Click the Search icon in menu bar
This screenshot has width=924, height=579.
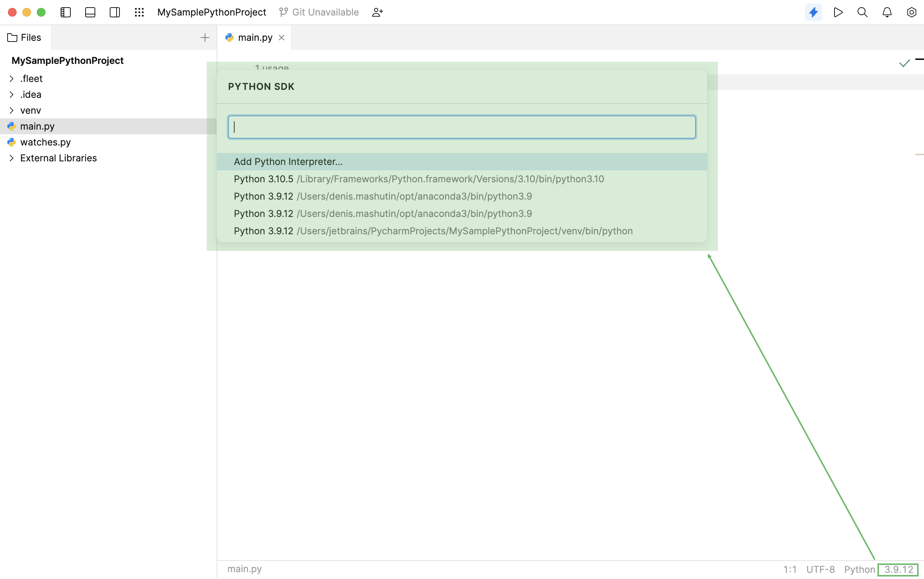[x=862, y=12]
